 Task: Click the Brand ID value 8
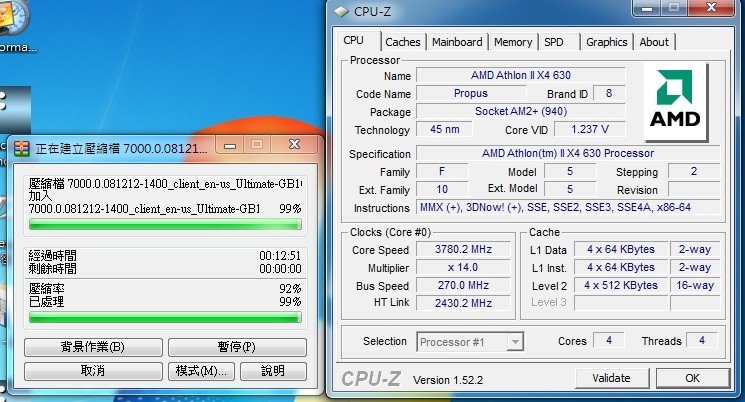[609, 93]
